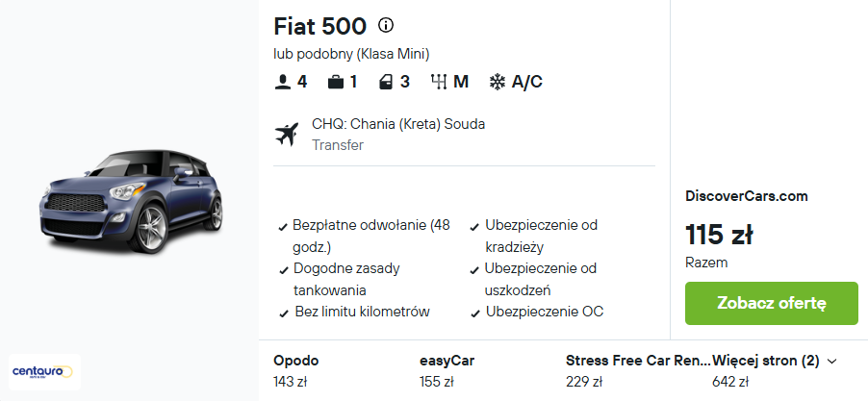Click the Centauro supplier logo
The image size is (868, 401).
[x=45, y=372]
